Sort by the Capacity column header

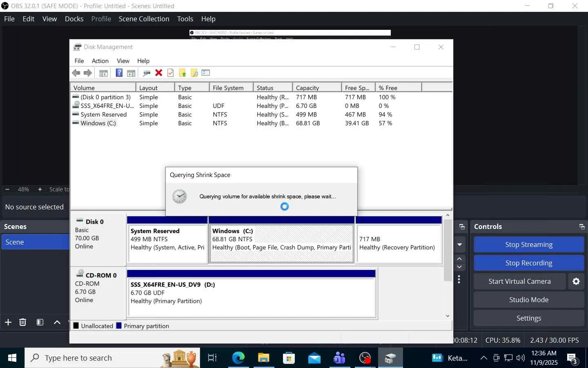coord(317,88)
